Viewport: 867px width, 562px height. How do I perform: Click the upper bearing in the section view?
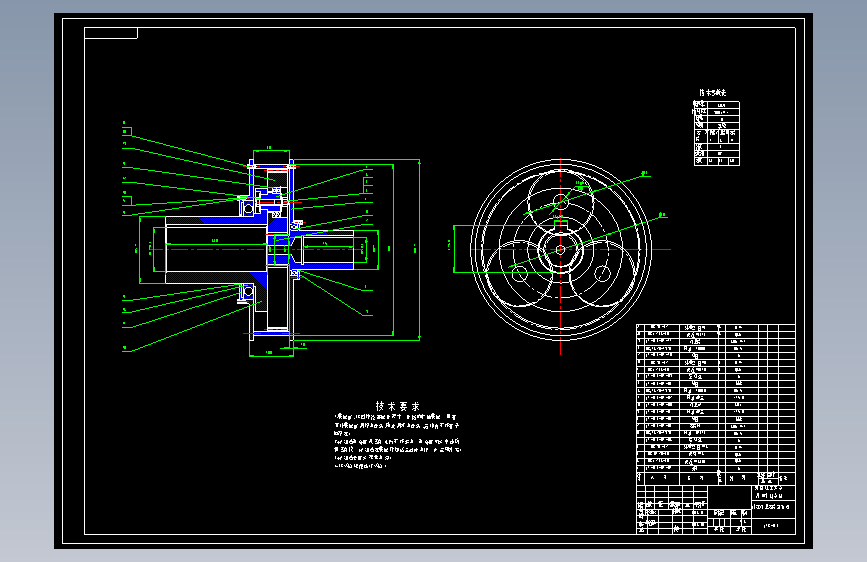pos(248,208)
